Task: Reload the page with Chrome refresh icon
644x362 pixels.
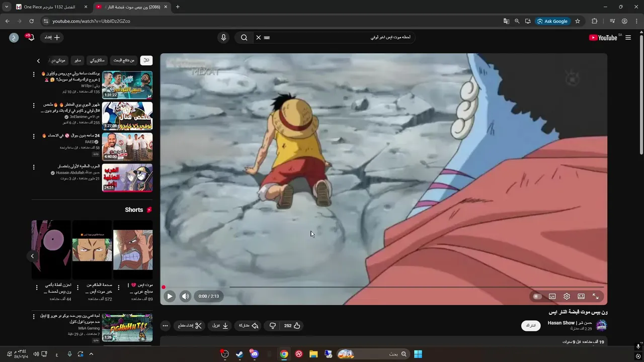Action: click(x=31, y=21)
